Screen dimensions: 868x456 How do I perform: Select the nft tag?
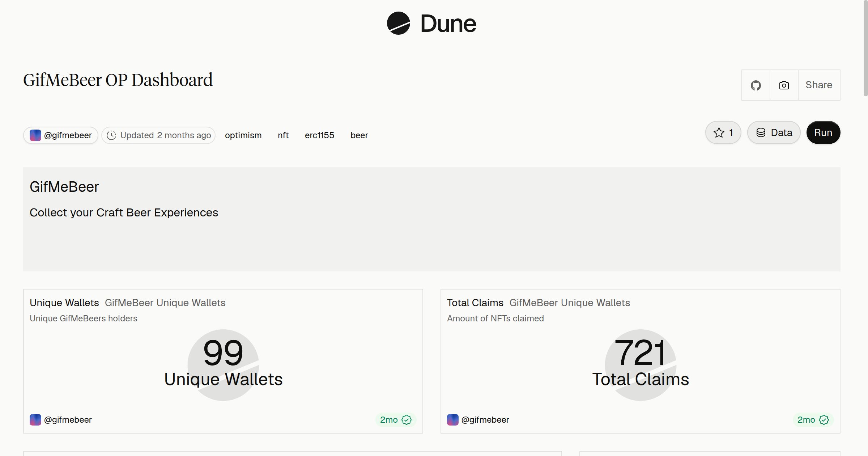283,135
